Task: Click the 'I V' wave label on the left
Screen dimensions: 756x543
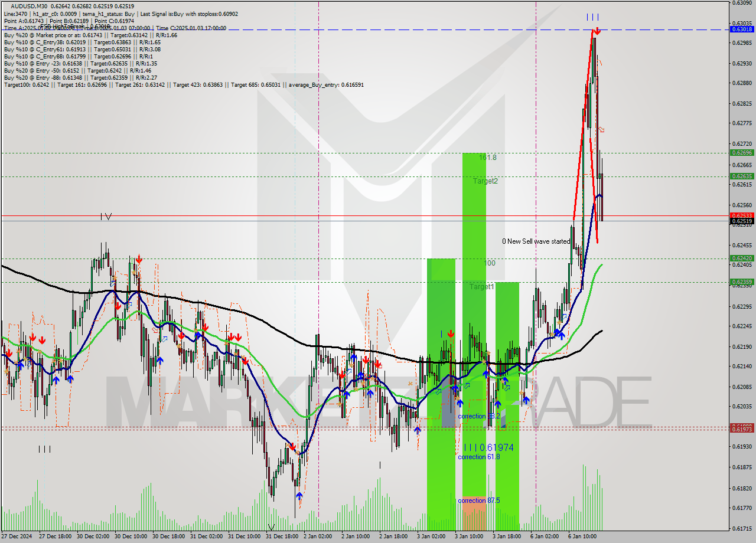Action: point(106,217)
